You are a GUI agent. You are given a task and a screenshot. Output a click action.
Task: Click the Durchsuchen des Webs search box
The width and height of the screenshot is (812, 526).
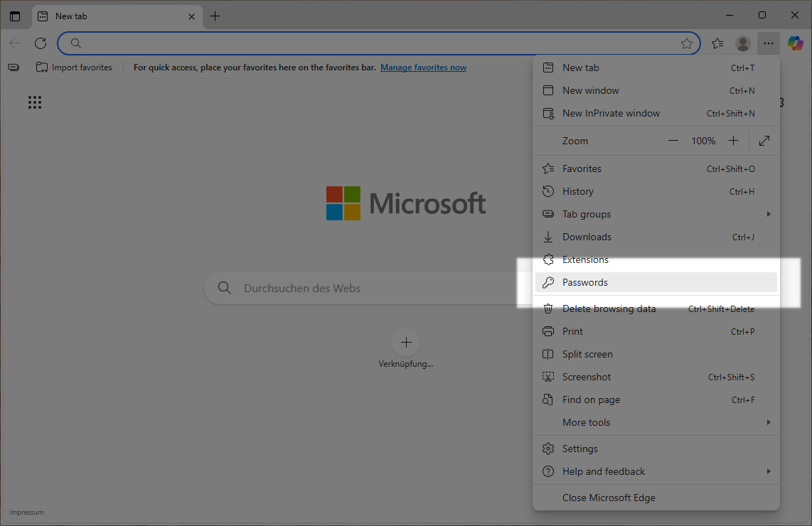tap(356, 288)
